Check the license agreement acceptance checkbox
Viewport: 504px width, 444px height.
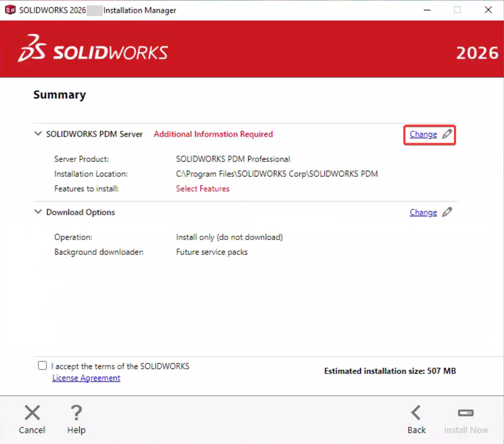click(x=42, y=365)
